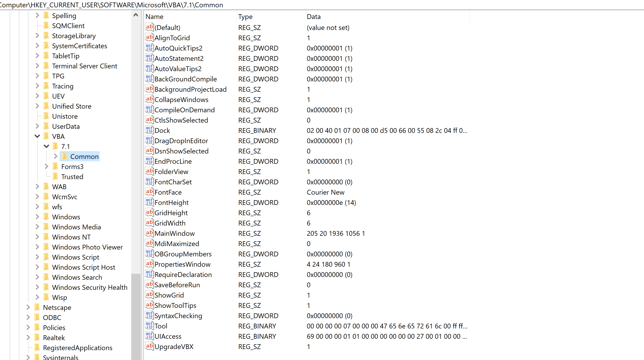
Task: Click the Trusted folder icon
Action: pyautogui.click(x=56, y=176)
